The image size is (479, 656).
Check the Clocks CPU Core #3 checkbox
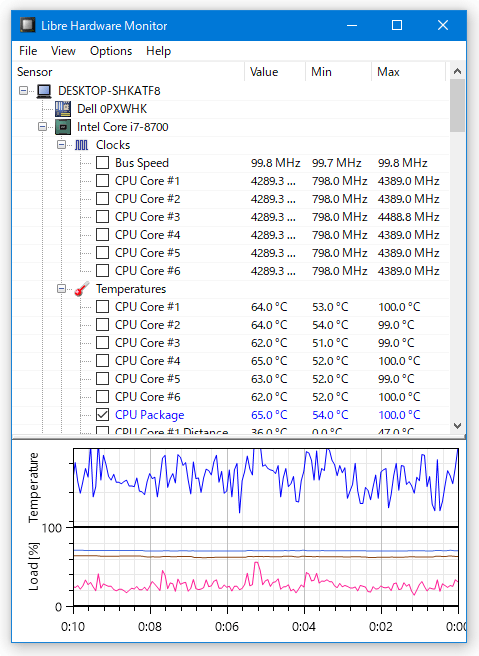pos(102,217)
